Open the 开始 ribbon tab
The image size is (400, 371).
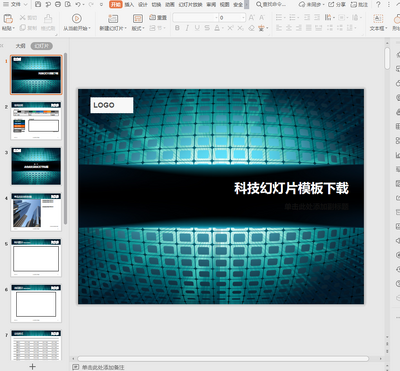(116, 4)
